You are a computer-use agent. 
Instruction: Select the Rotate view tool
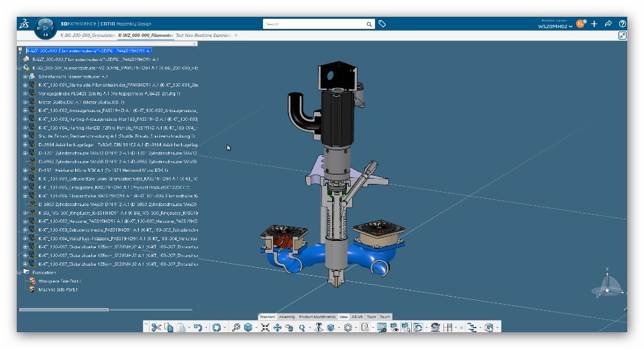point(290,328)
